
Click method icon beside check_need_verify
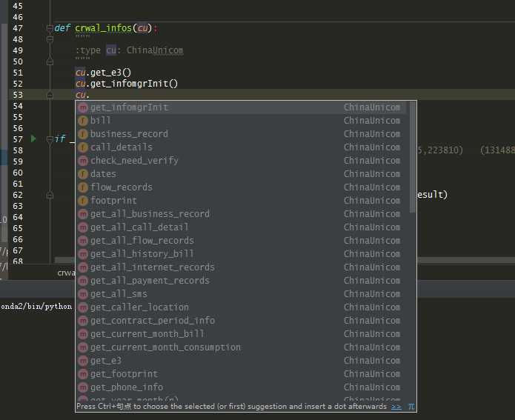pyautogui.click(x=83, y=161)
